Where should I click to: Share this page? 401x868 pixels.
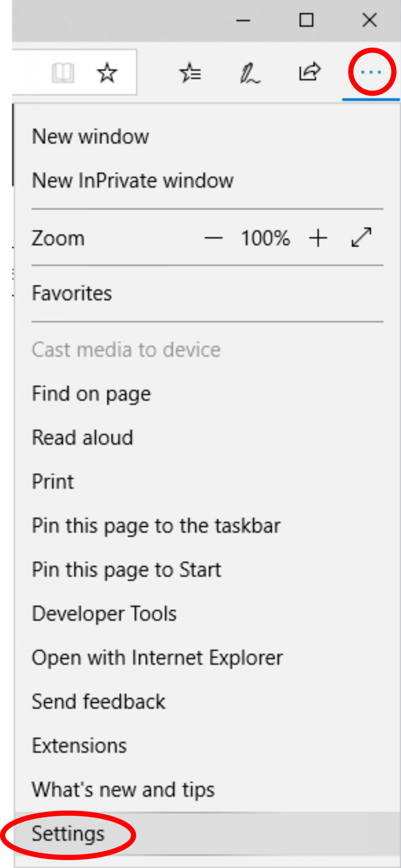click(309, 73)
